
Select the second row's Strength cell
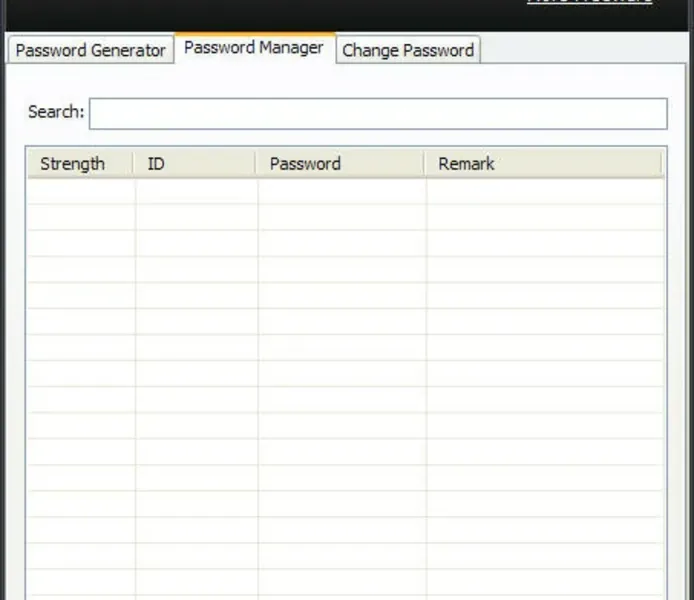point(80,217)
